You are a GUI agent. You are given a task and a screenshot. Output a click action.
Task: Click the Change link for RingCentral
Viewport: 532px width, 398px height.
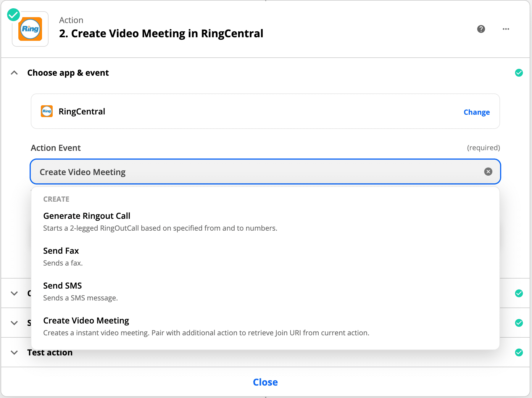click(x=476, y=112)
